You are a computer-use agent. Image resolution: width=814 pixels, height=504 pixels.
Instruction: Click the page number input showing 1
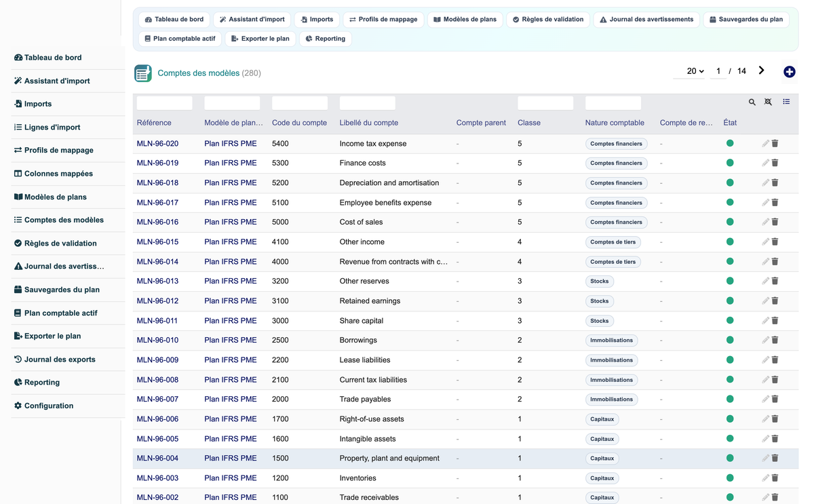(x=718, y=71)
